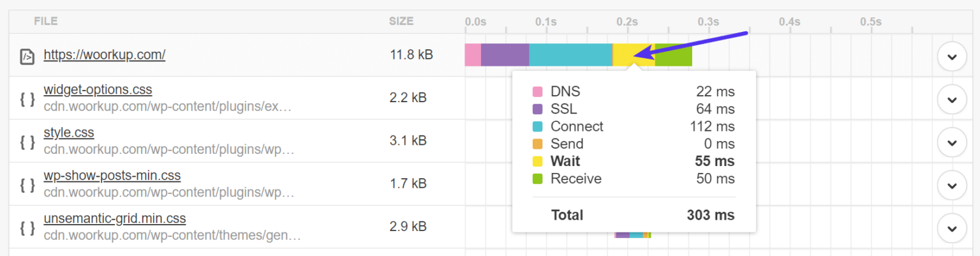
Task: Expand the style.css row chevron
Action: pyautogui.click(x=952, y=142)
